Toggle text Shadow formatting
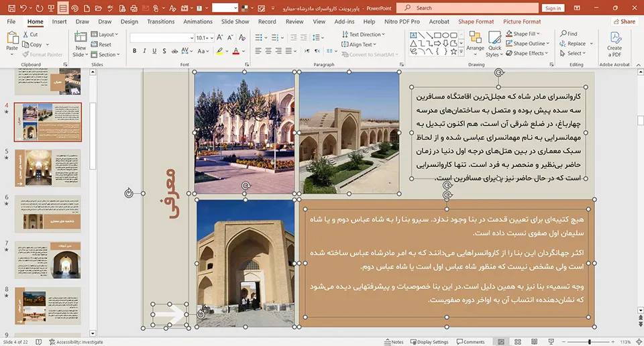The height and width of the screenshot is (346, 644). point(164,51)
